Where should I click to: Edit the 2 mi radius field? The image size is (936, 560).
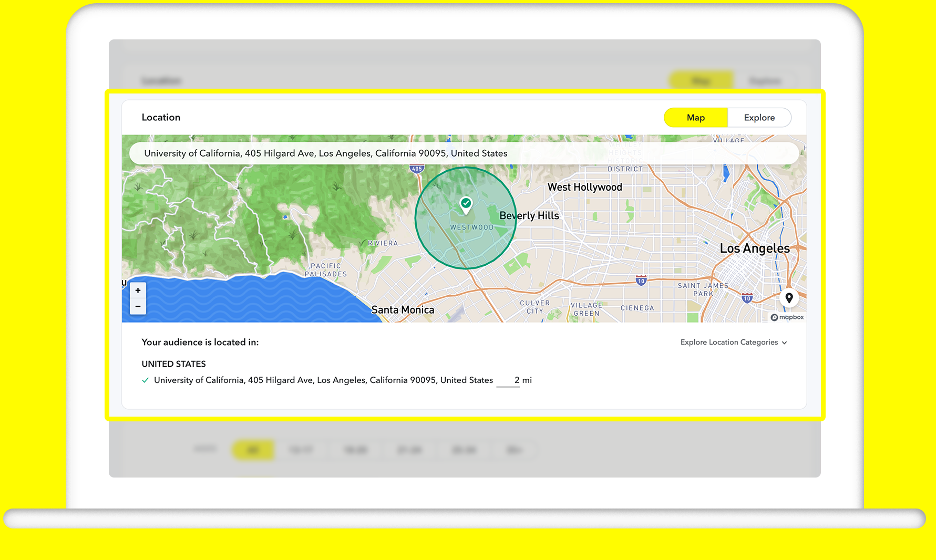coord(508,380)
